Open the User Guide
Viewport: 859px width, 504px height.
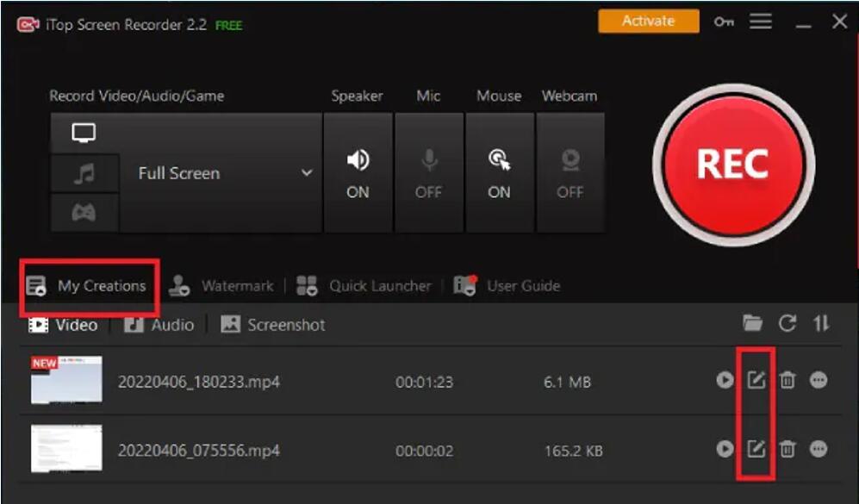click(x=507, y=286)
